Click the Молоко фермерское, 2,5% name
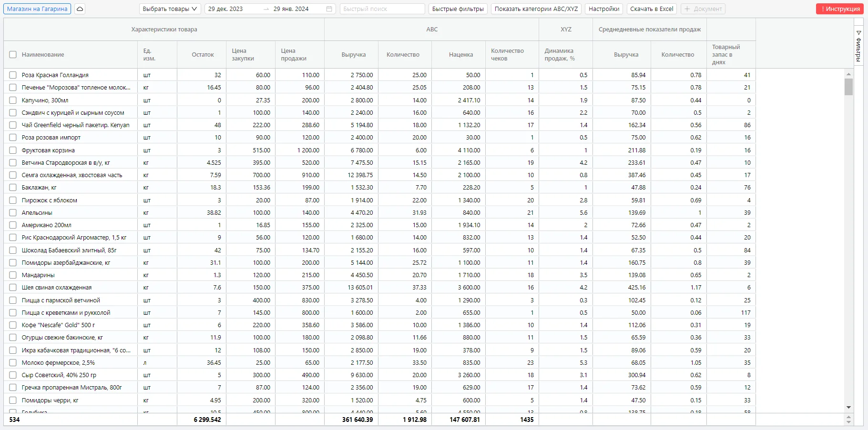This screenshot has height=430, width=868. (x=58, y=363)
